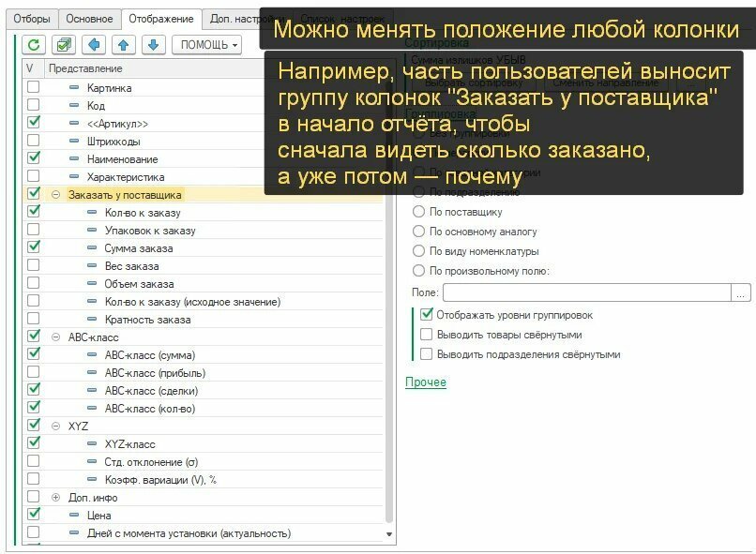Image resolution: width=756 pixels, height=554 pixels.
Task: Open the ПОМОЩЬ dropdown menu
Action: (207, 45)
